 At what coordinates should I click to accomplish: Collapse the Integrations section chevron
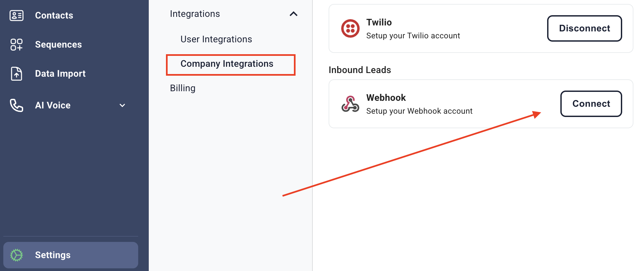(294, 14)
